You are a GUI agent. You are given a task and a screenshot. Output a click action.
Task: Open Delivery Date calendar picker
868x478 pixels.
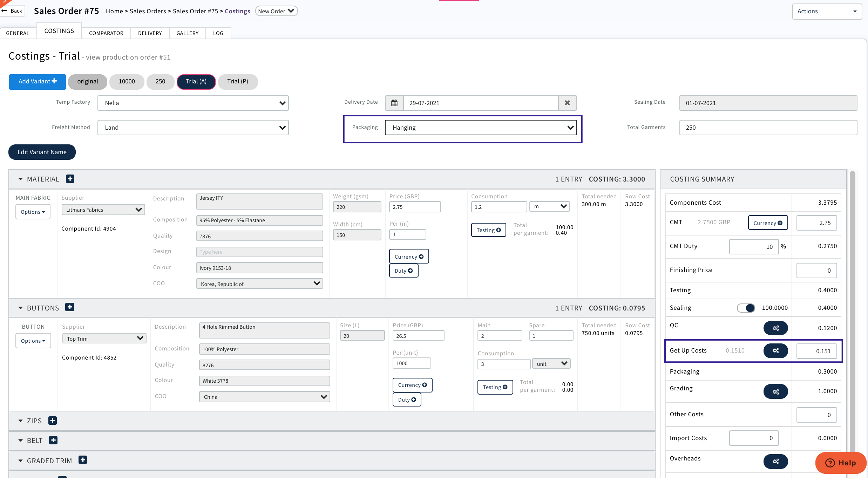(x=394, y=103)
